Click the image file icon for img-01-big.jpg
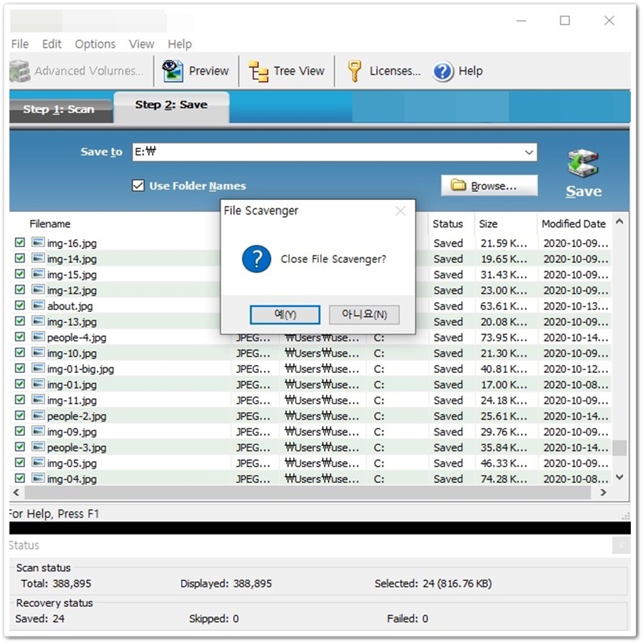The image size is (644, 644). (38, 368)
